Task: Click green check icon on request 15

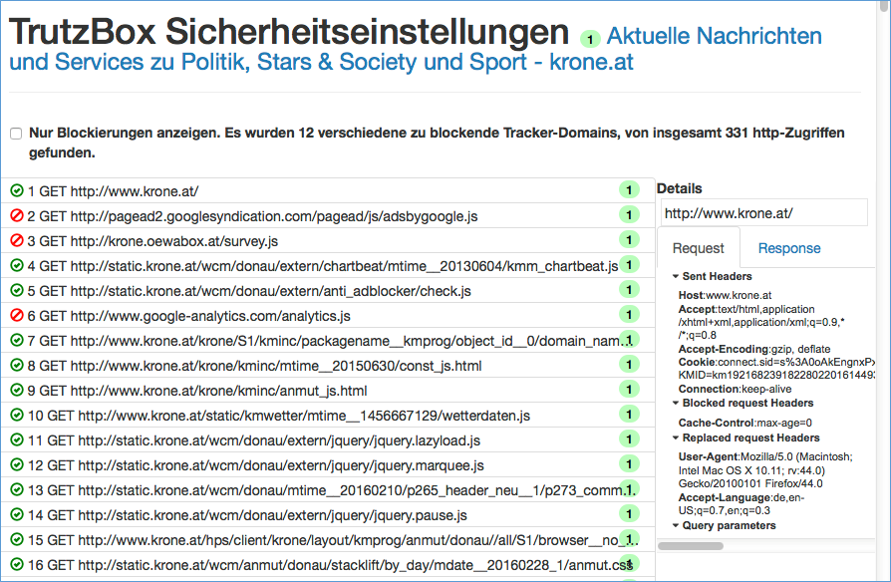Action: click(x=17, y=539)
